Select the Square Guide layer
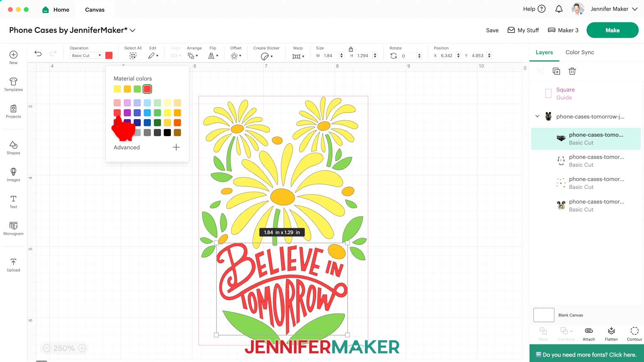Image resolution: width=644 pixels, height=362 pixels. (x=586, y=93)
